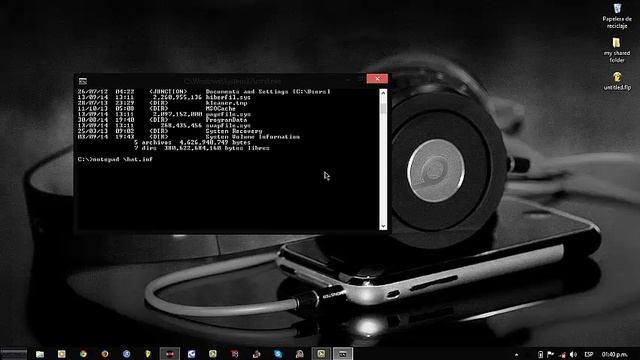
Task: Click the System Recovery directory entry
Action: (170, 131)
